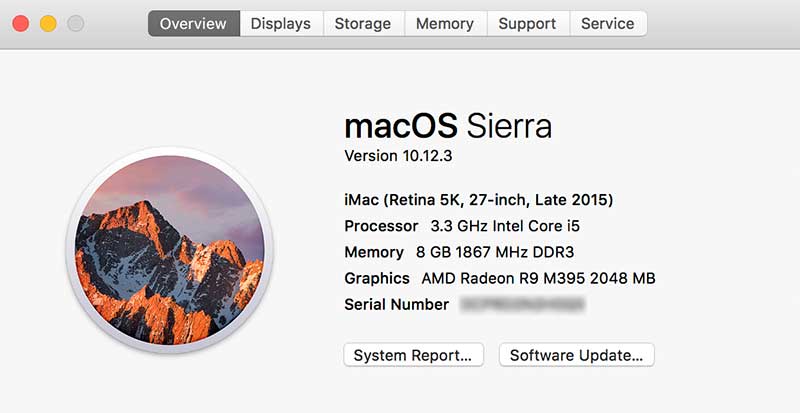This screenshot has height=413, width=800.
Task: Click the blurred serial number value
Action: pyautogui.click(x=522, y=304)
